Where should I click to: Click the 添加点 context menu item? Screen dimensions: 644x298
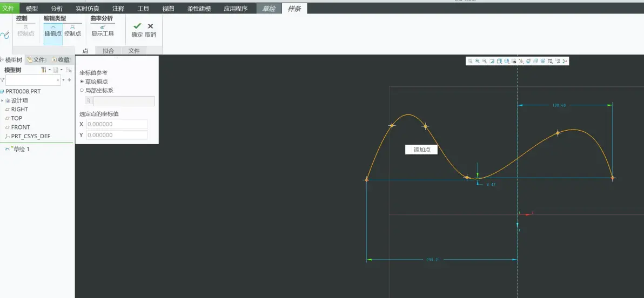pyautogui.click(x=422, y=150)
